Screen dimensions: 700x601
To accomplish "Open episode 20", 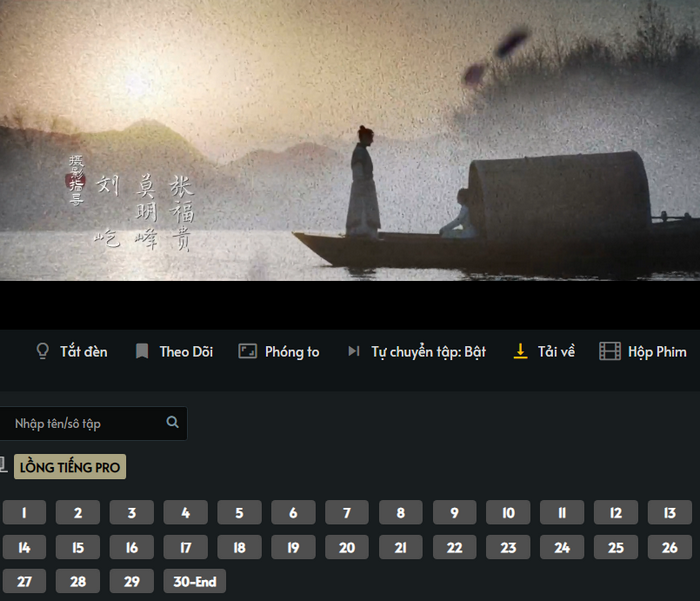I will click(347, 547).
